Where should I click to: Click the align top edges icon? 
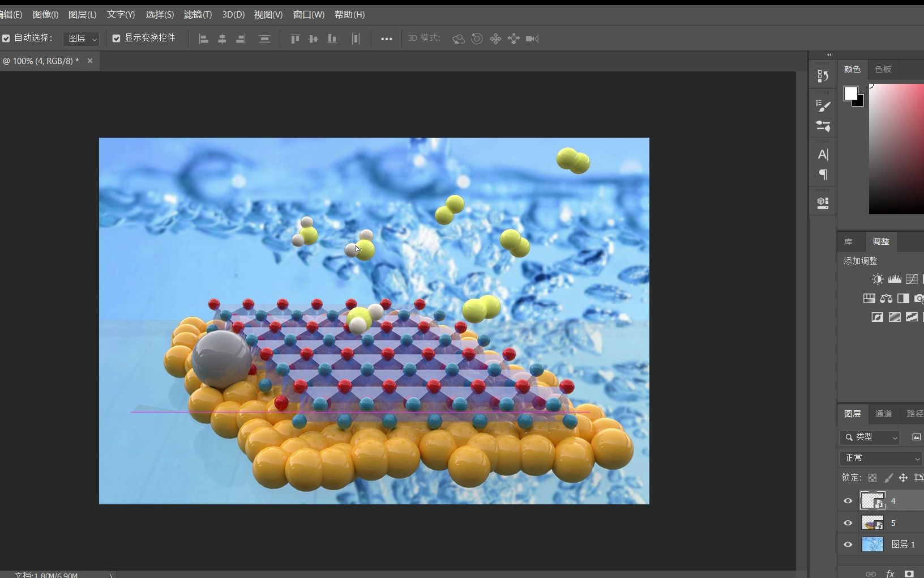[295, 39]
